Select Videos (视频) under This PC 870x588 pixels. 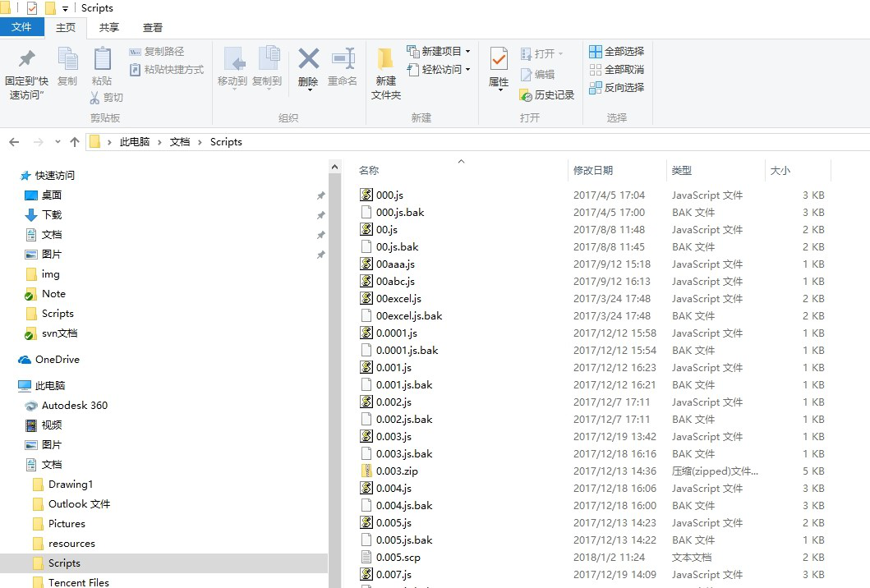(x=44, y=425)
